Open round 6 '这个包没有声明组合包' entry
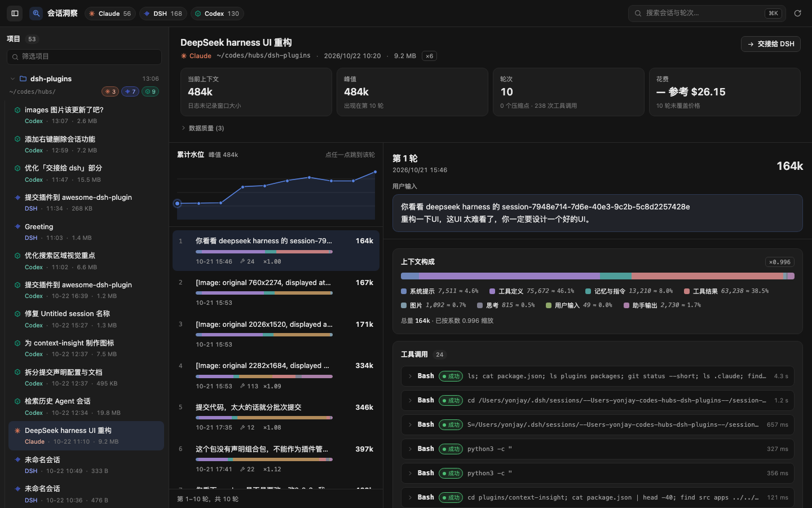The image size is (812, 508). pyautogui.click(x=276, y=459)
